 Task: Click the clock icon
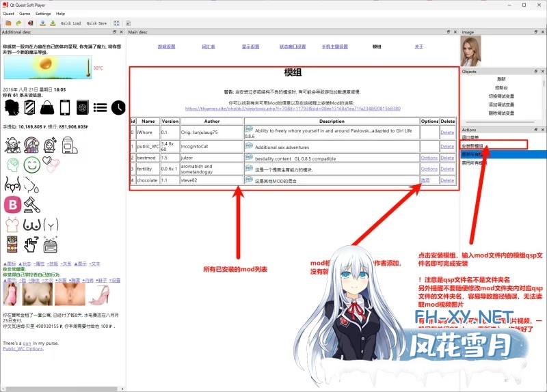pyautogui.click(x=118, y=107)
